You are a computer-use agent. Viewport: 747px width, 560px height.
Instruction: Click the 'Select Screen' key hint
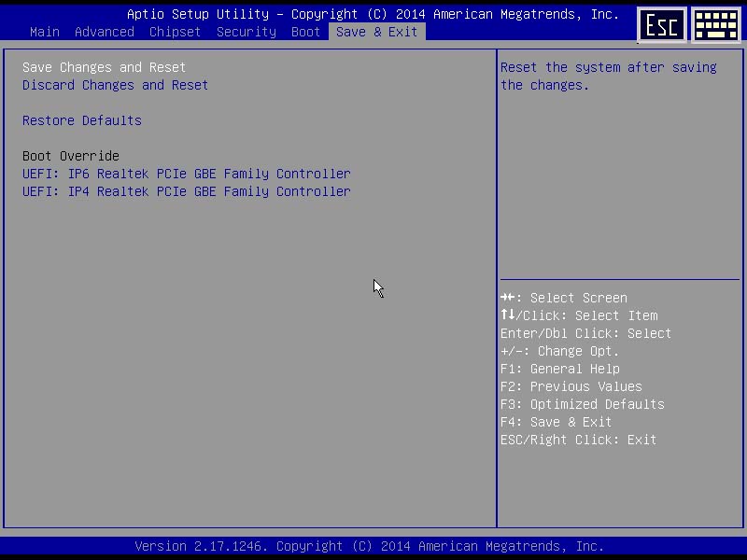[564, 298]
